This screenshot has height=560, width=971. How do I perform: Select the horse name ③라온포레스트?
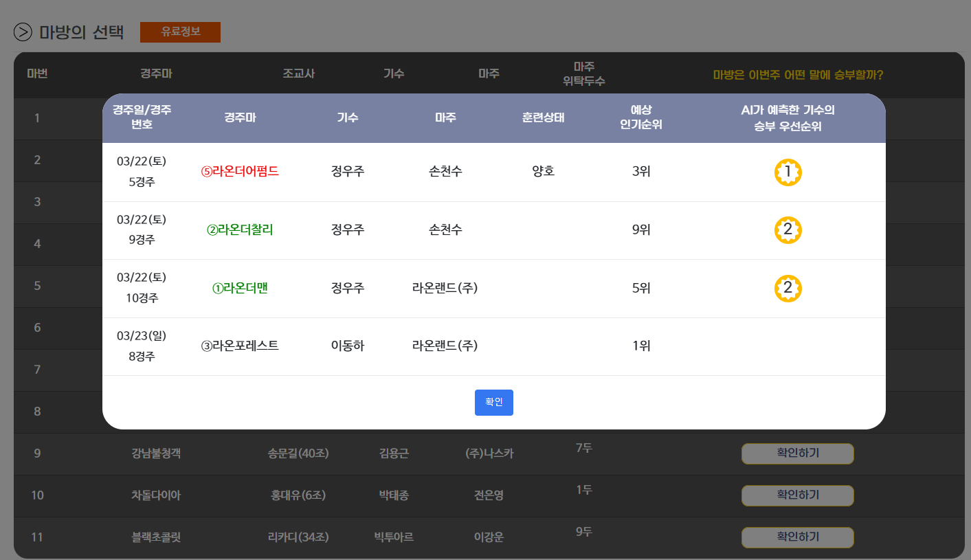tap(240, 346)
